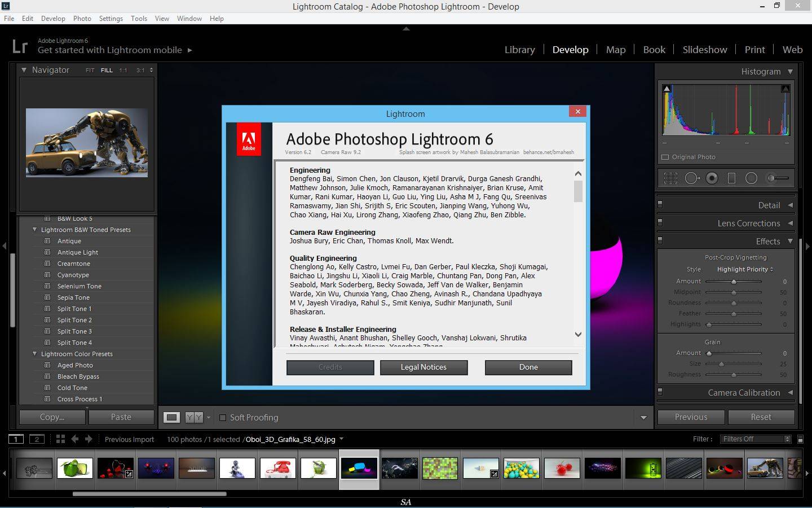Expand the Lens Corrections panel
812x508 pixels.
(x=790, y=224)
